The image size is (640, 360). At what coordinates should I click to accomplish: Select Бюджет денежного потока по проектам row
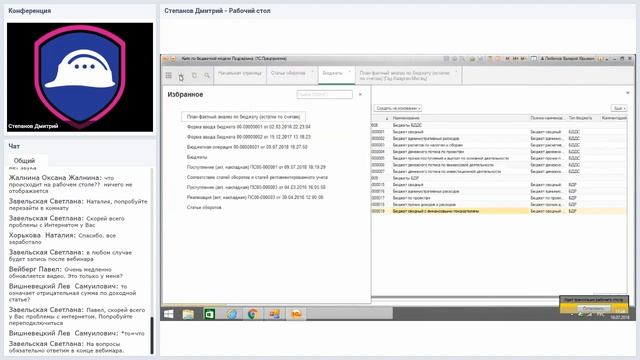point(499,151)
